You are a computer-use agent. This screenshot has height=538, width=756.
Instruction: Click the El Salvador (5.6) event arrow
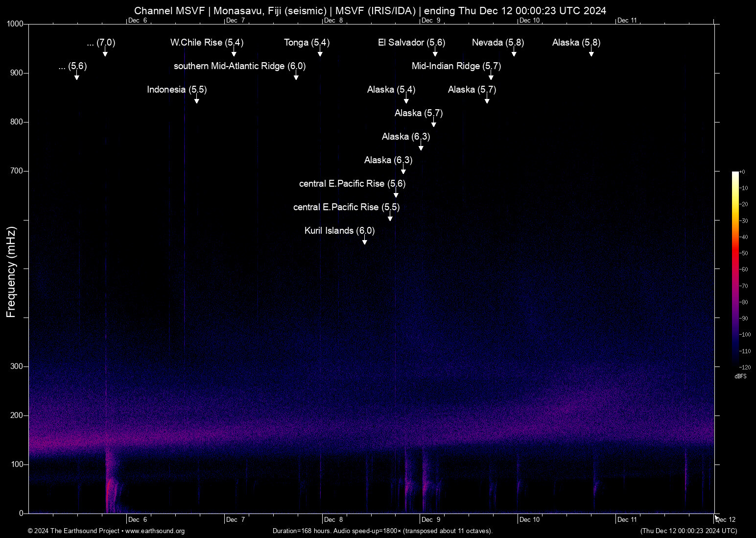(x=434, y=52)
